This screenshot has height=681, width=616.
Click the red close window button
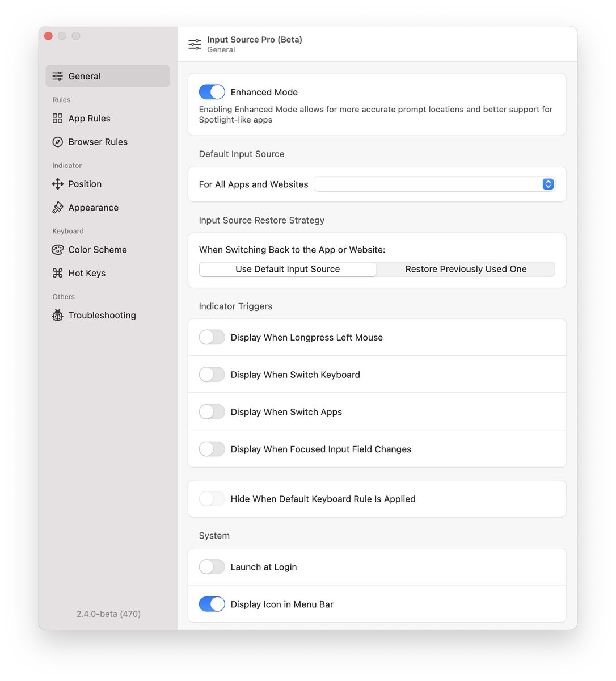click(x=48, y=36)
